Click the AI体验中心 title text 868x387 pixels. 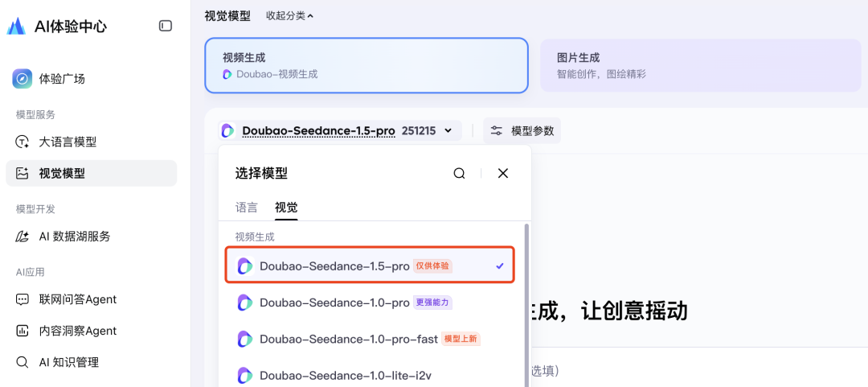pyautogui.click(x=71, y=26)
